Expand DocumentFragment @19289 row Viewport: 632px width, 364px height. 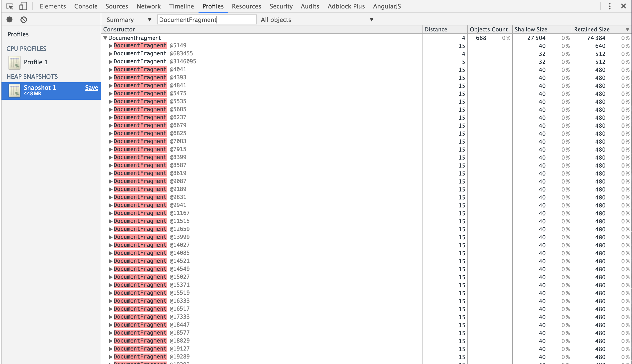coord(110,357)
